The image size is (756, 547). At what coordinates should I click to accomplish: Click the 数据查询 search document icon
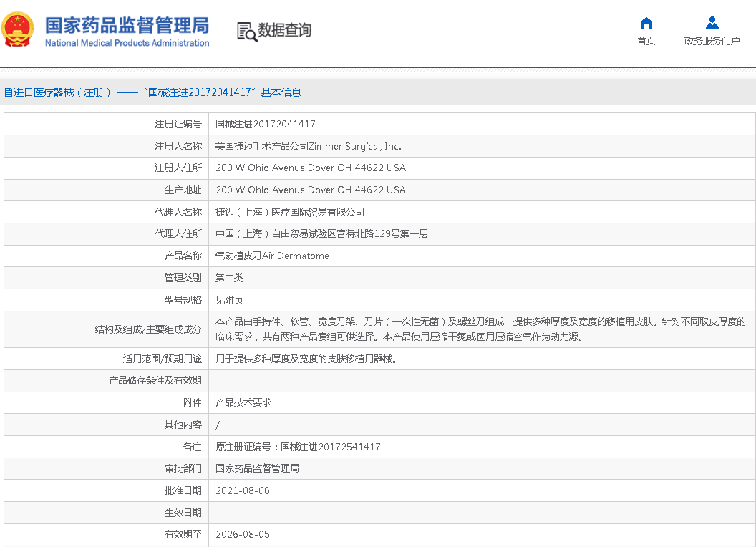247,32
